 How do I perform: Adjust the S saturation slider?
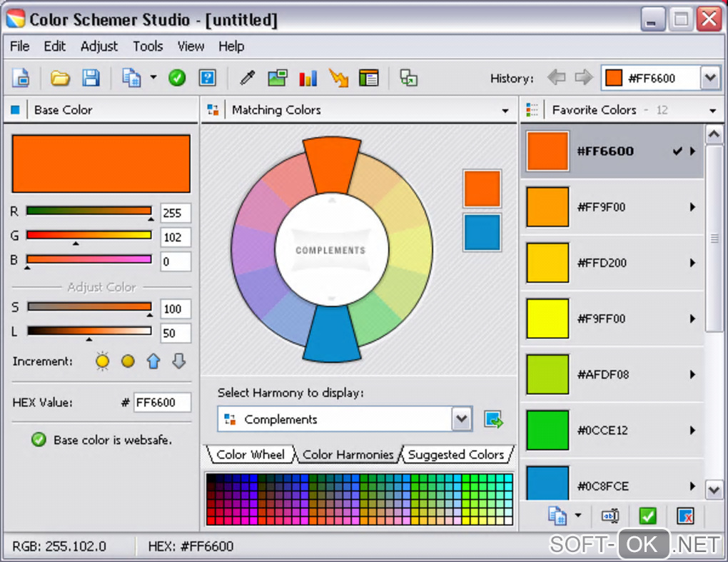click(x=90, y=306)
